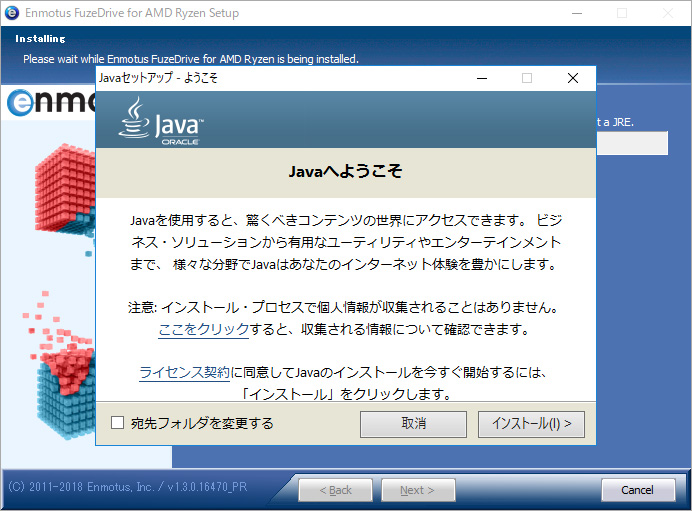The height and width of the screenshot is (511, 692).
Task: Click the Javaへようこそ heading
Action: coord(345,171)
